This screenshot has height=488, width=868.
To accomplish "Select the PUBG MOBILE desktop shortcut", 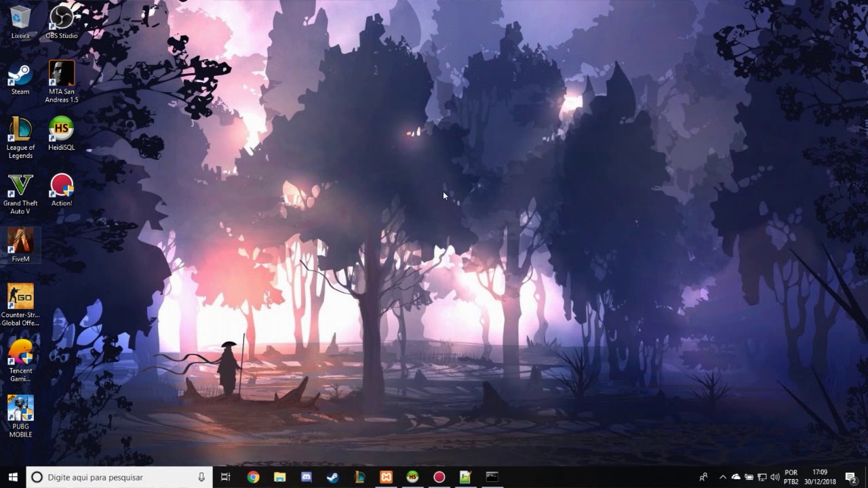I will pyautogui.click(x=20, y=417).
